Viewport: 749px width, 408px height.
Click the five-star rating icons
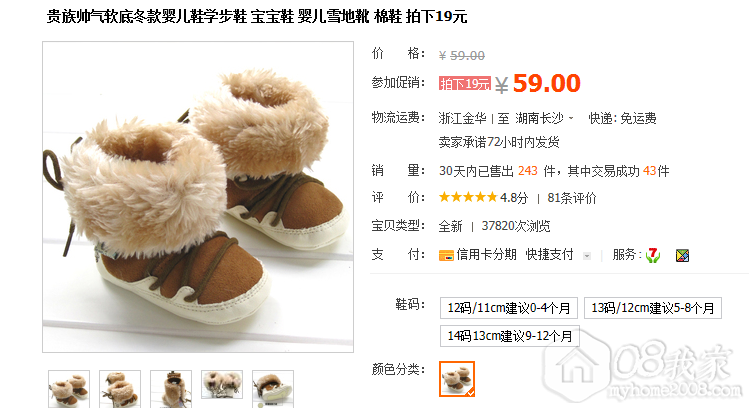[468, 197]
